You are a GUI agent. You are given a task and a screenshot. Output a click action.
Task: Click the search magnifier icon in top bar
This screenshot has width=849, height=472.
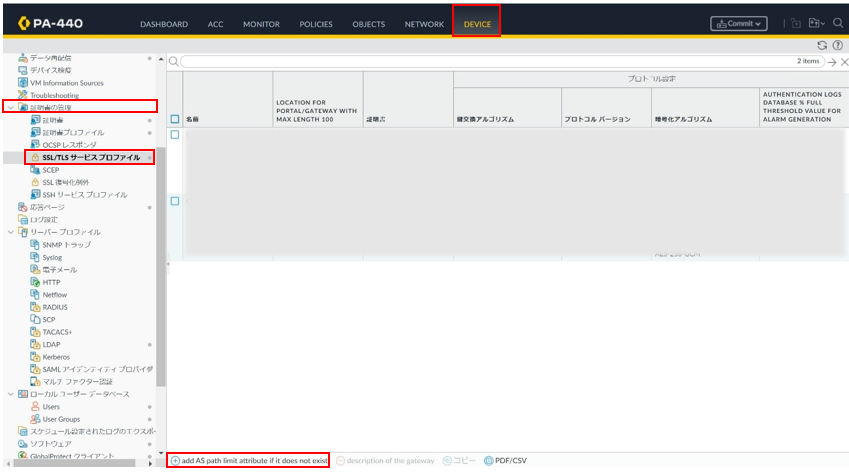(838, 23)
